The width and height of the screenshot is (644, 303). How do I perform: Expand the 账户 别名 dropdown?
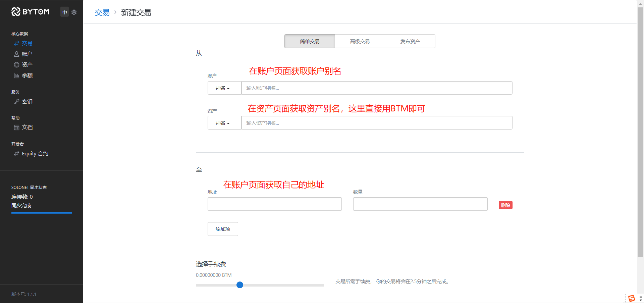(224, 88)
